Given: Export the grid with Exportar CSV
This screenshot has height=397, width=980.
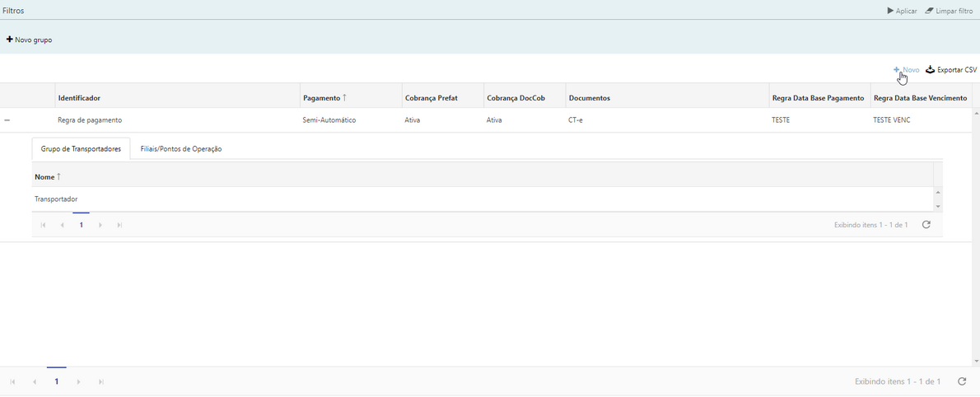Looking at the screenshot, I should point(951,70).
